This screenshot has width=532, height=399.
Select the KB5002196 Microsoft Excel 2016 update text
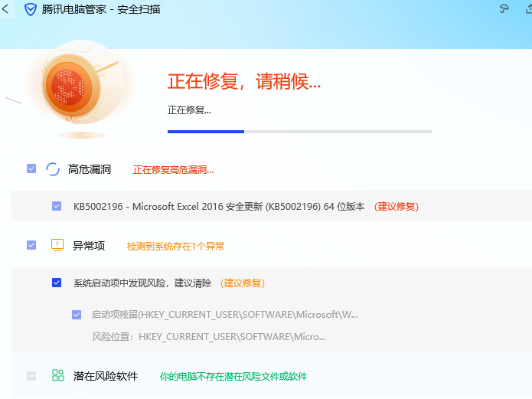219,207
